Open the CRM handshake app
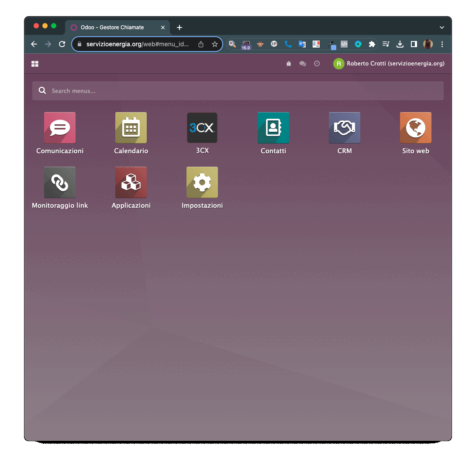 [345, 128]
